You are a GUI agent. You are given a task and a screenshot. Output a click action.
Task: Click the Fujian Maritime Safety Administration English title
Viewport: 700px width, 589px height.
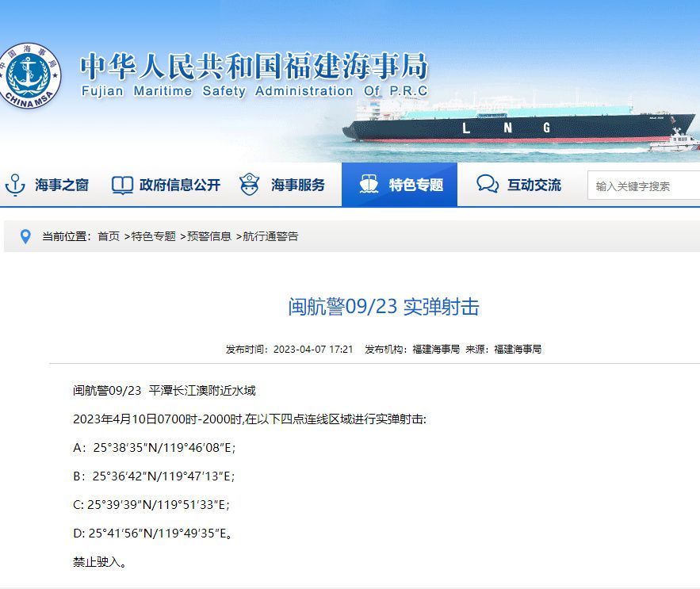tap(254, 90)
